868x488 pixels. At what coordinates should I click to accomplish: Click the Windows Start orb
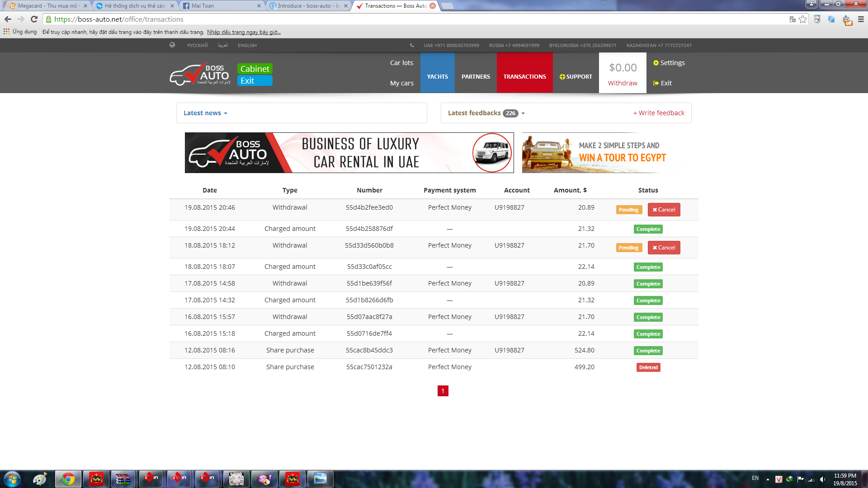click(x=12, y=479)
